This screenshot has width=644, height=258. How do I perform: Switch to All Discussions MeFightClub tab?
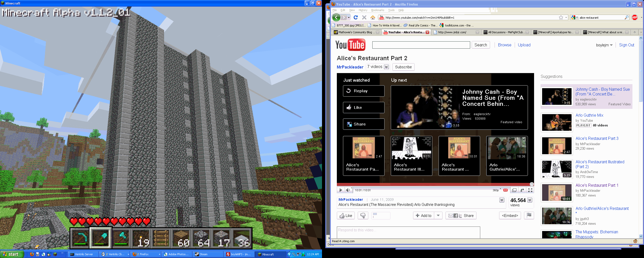[506, 32]
